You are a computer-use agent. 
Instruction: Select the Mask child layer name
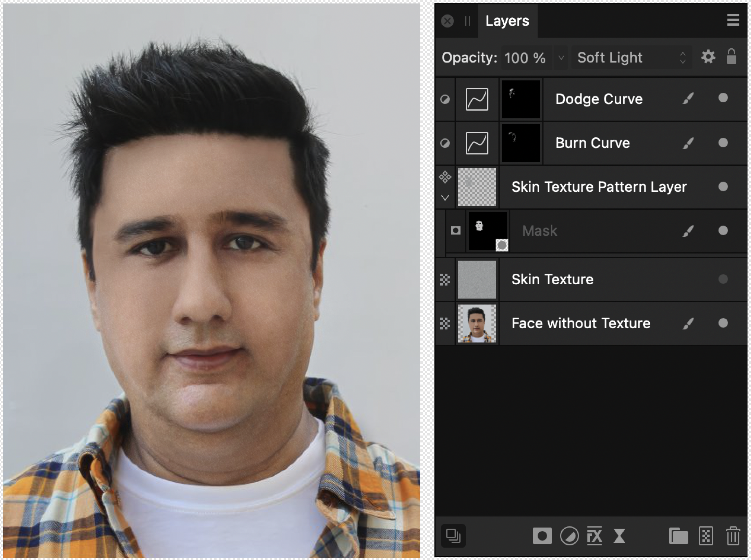(540, 231)
